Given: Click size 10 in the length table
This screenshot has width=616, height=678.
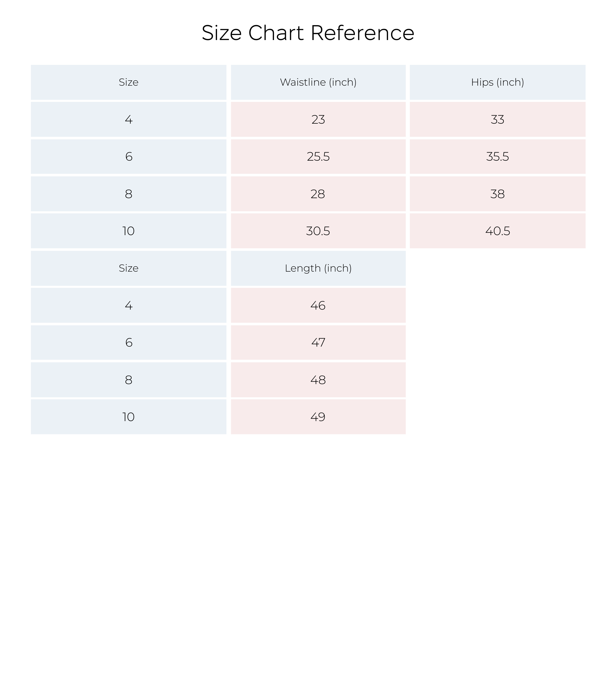Looking at the screenshot, I should [x=128, y=417].
